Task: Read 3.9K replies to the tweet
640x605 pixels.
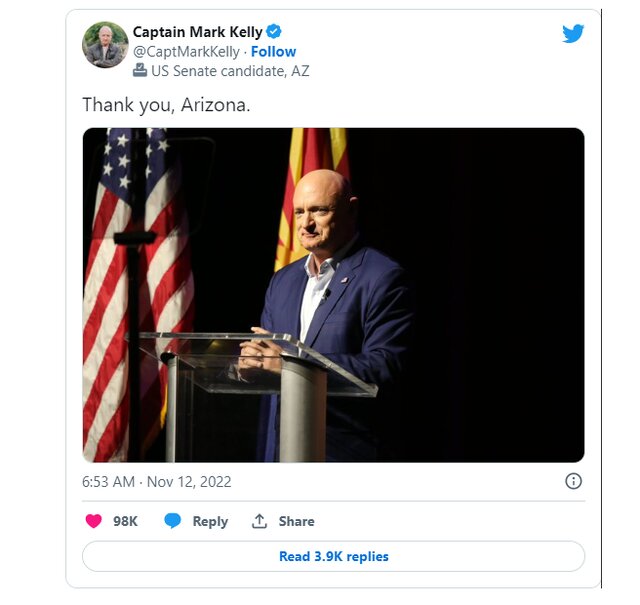Action: coord(333,556)
